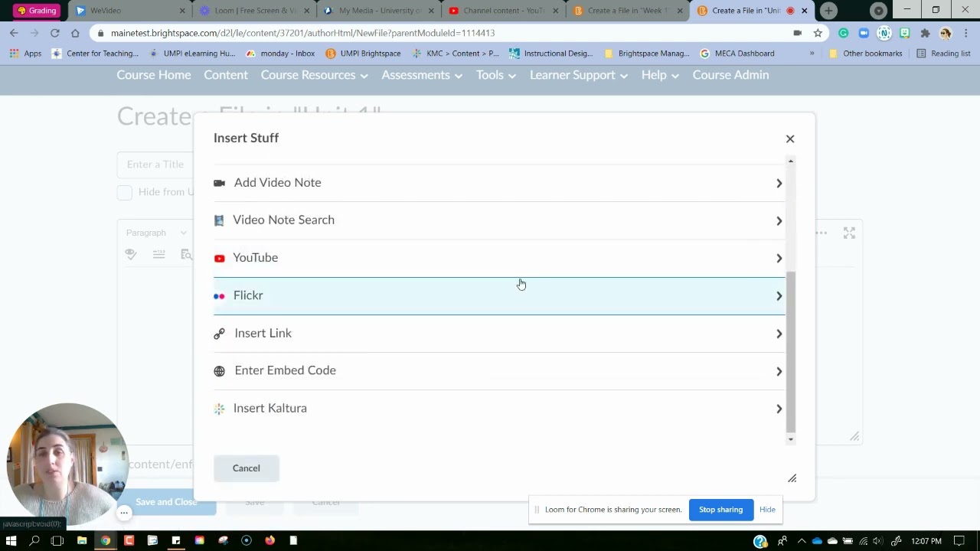Open the Windows notification center

(x=959, y=541)
